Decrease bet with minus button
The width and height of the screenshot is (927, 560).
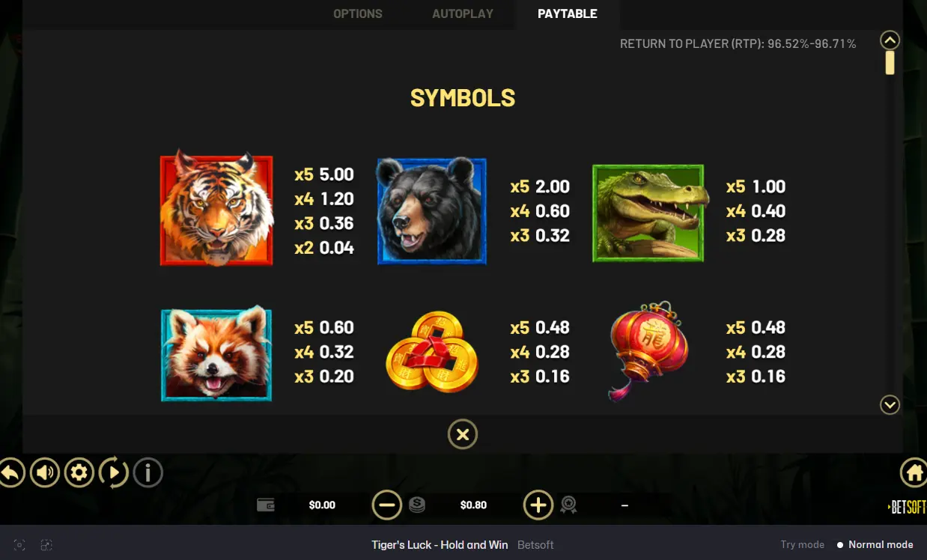pos(387,505)
